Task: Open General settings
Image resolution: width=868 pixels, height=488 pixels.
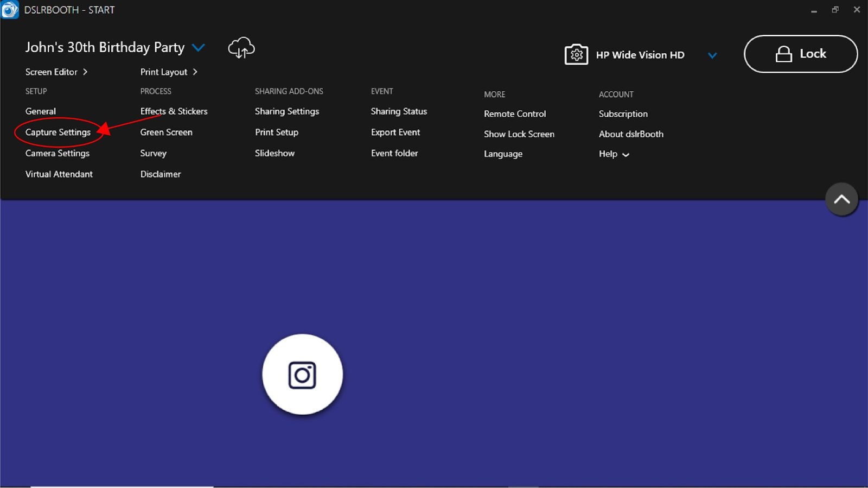Action: pyautogui.click(x=41, y=111)
